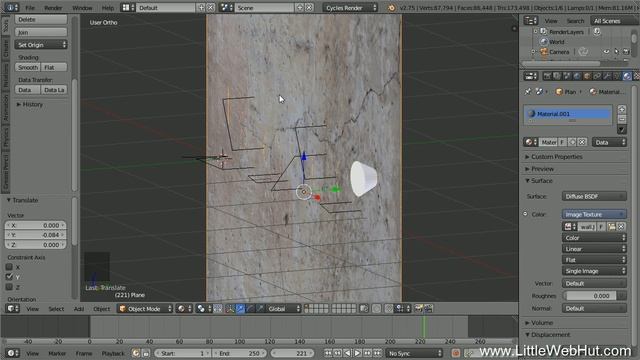Add a new screen layout with plus
This screenshot has height=360, width=640.
pos(201,7)
